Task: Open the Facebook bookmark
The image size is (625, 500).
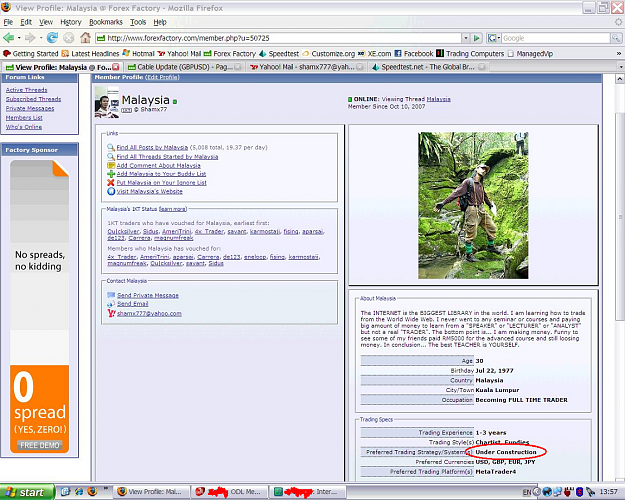Action: 414,53
